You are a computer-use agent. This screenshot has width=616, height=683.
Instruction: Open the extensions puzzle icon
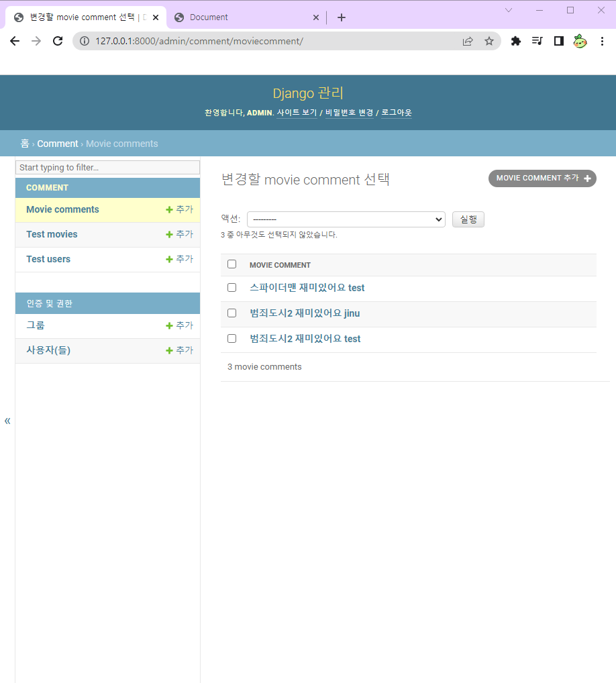[x=516, y=41]
